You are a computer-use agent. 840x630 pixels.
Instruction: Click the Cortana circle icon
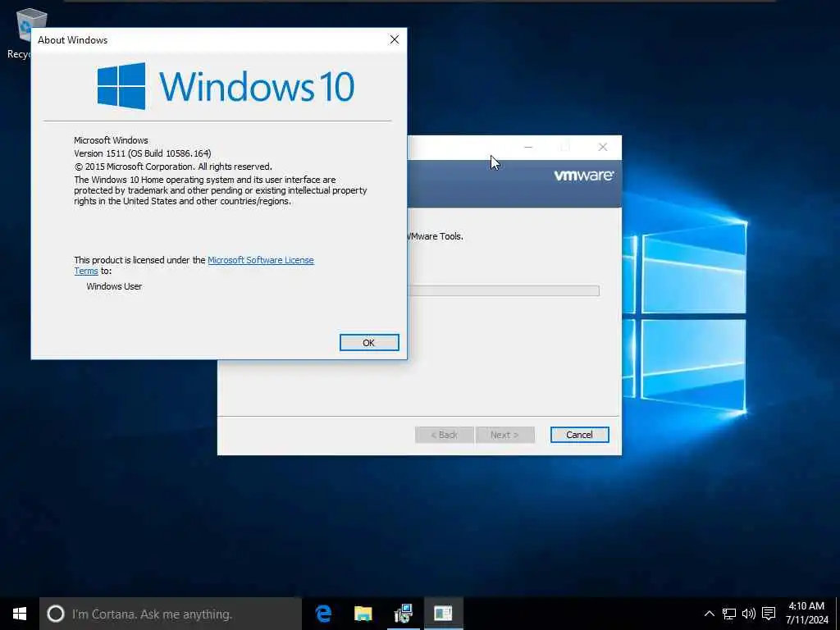tap(56, 614)
